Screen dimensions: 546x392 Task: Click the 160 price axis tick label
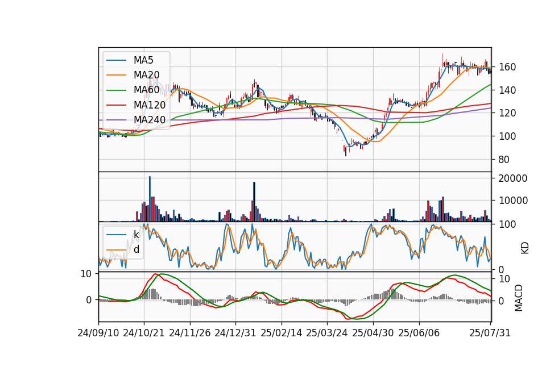(x=507, y=67)
